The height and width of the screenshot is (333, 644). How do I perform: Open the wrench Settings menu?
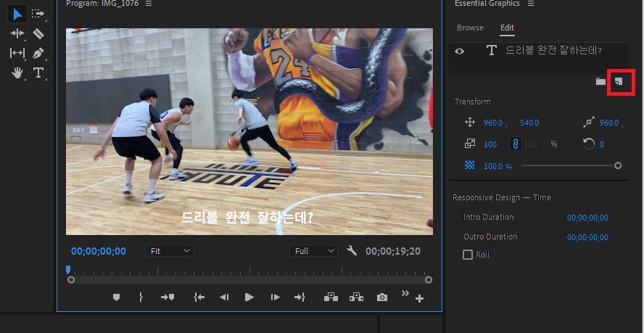pos(352,250)
